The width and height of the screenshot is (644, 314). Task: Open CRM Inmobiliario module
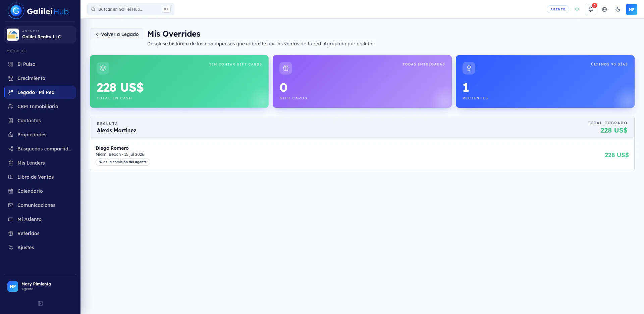point(40,106)
